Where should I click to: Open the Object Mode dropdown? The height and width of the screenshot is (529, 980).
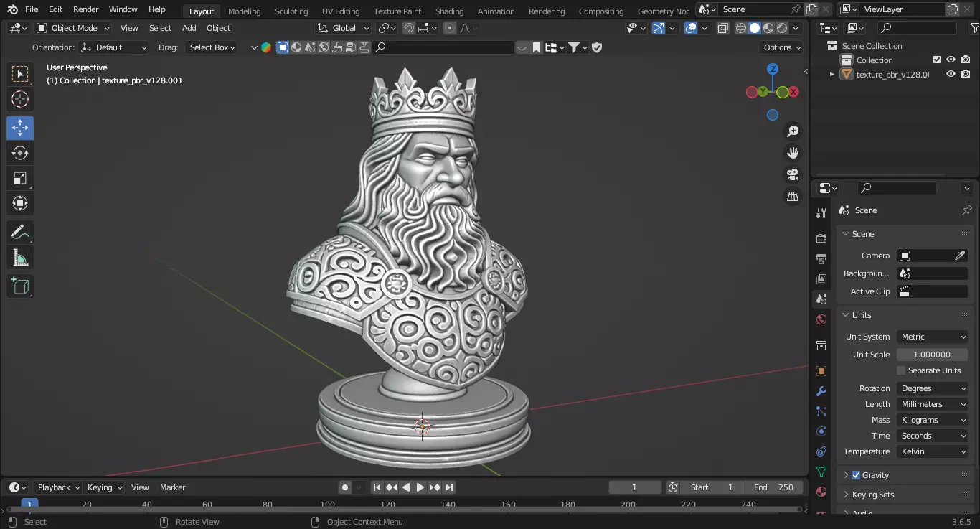coord(73,28)
